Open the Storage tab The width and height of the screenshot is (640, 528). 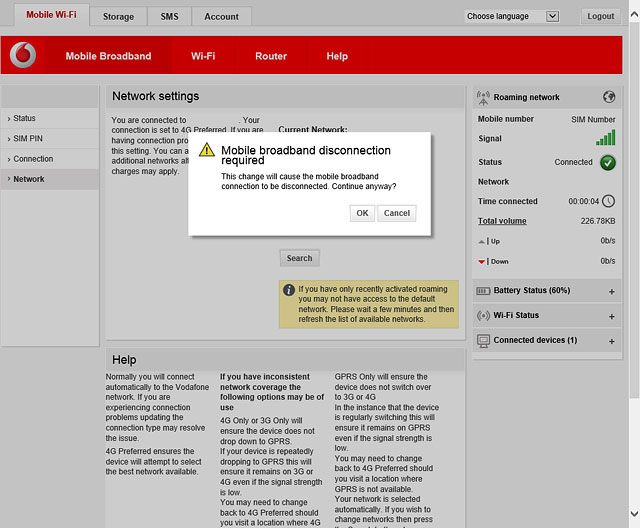[x=118, y=17]
